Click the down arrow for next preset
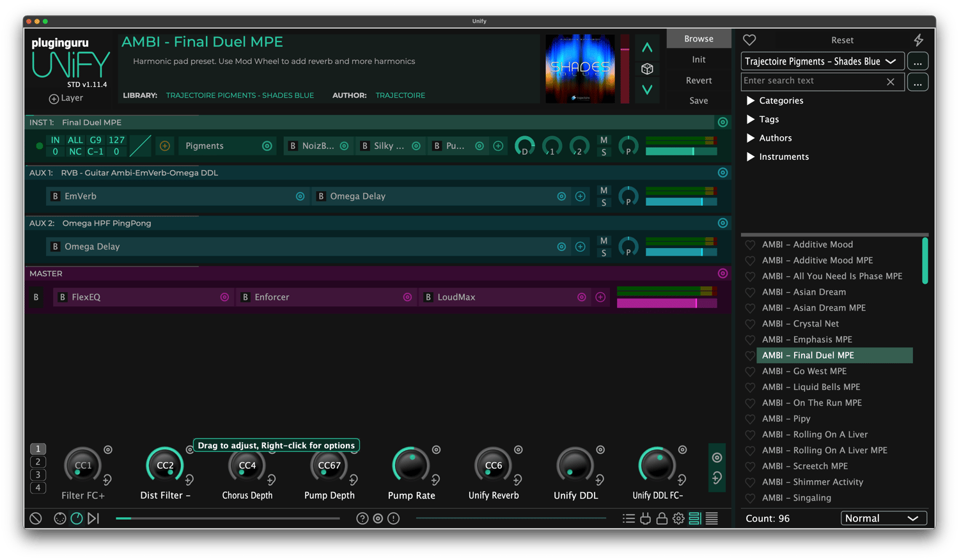This screenshot has width=959, height=560. (647, 89)
